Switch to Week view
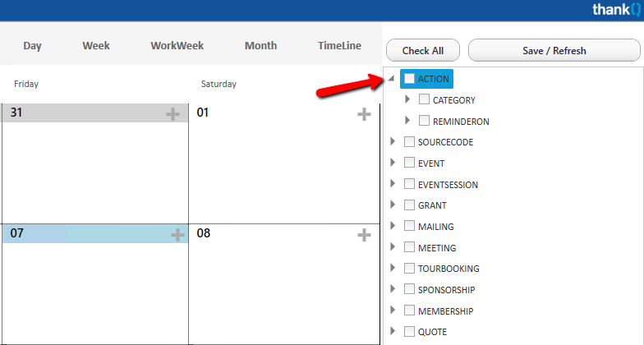The width and height of the screenshot is (644, 345). [95, 46]
